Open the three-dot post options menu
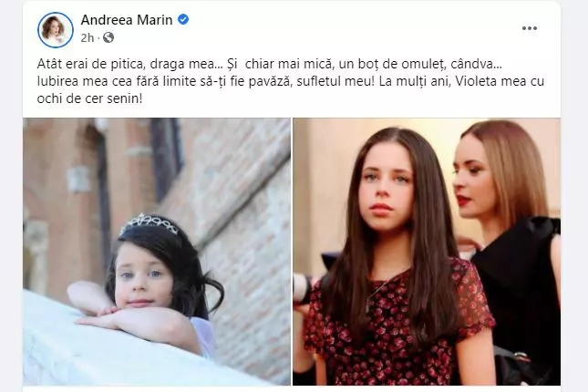Viewport: 588px width, 392px height. [x=529, y=28]
